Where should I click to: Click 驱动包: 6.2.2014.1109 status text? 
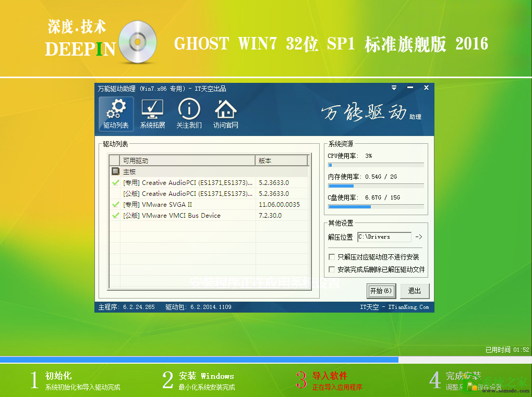[199, 307]
